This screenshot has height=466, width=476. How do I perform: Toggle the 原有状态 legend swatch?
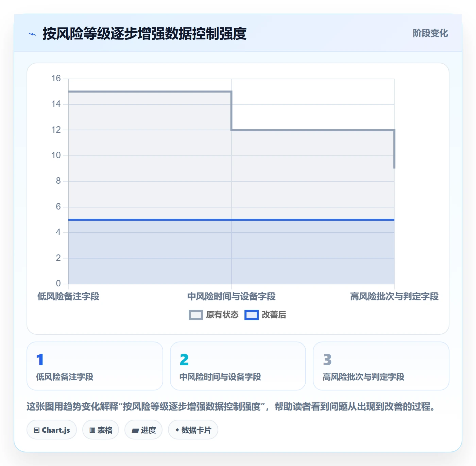[195, 315]
